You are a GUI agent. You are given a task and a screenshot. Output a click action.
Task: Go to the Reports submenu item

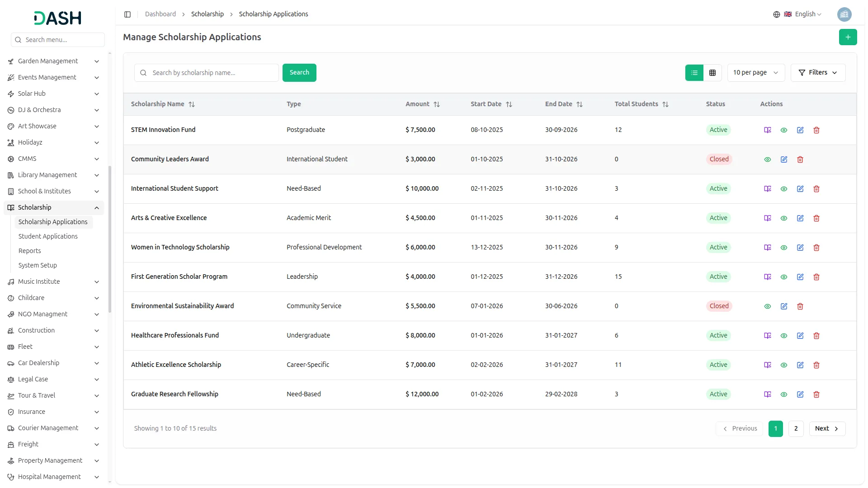[29, 251]
